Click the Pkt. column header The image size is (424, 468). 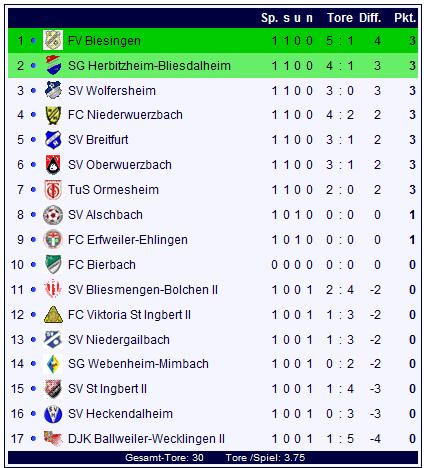point(405,18)
